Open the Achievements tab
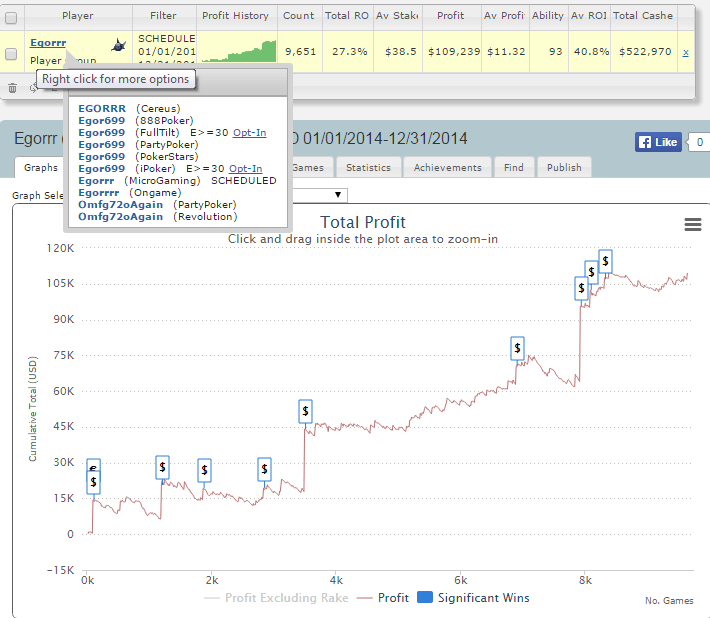 point(447,168)
